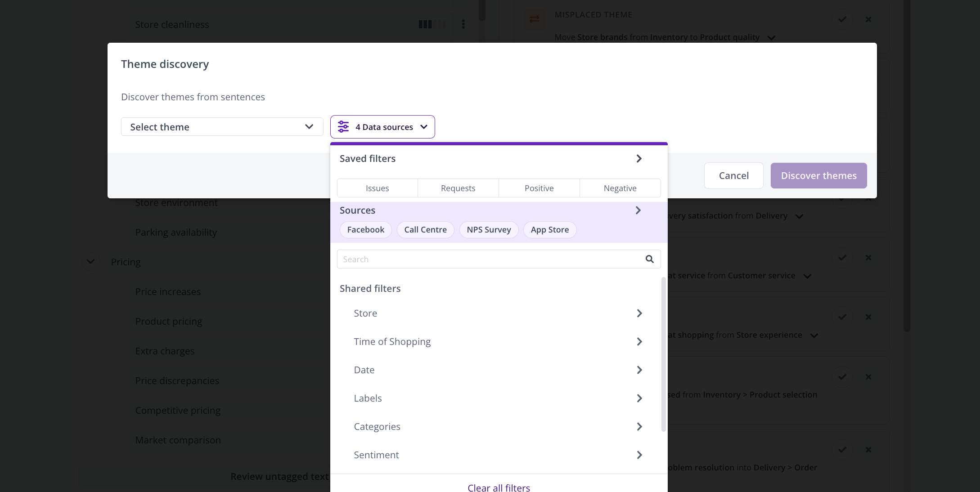Click the filter sliders icon on Data sources
980x492 pixels.
point(343,127)
